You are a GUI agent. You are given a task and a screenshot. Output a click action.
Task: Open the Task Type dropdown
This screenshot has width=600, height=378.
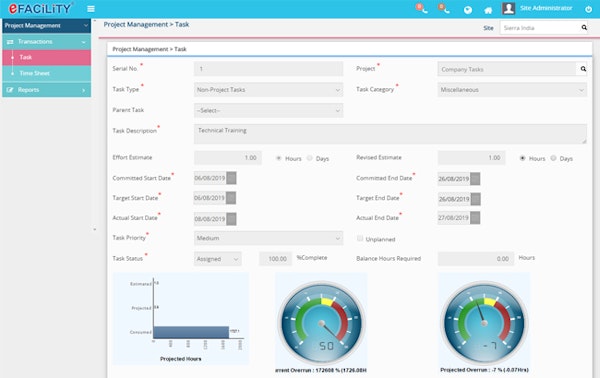click(x=269, y=90)
